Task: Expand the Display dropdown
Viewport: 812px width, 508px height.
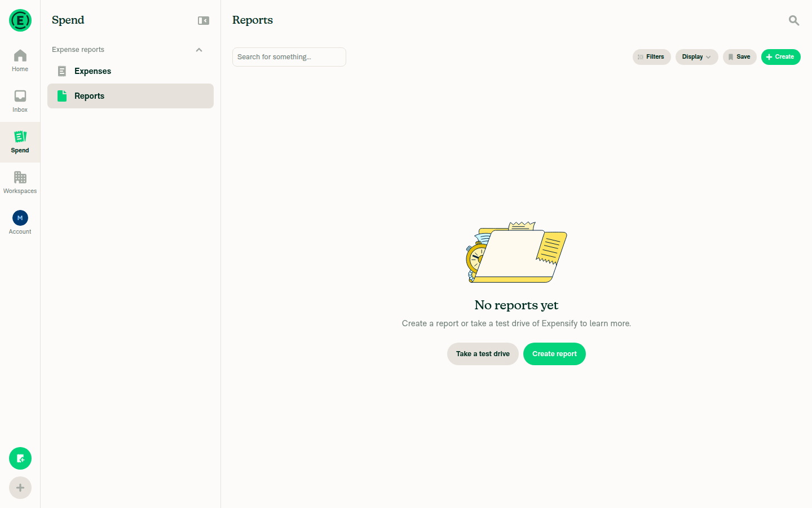Action: point(697,57)
